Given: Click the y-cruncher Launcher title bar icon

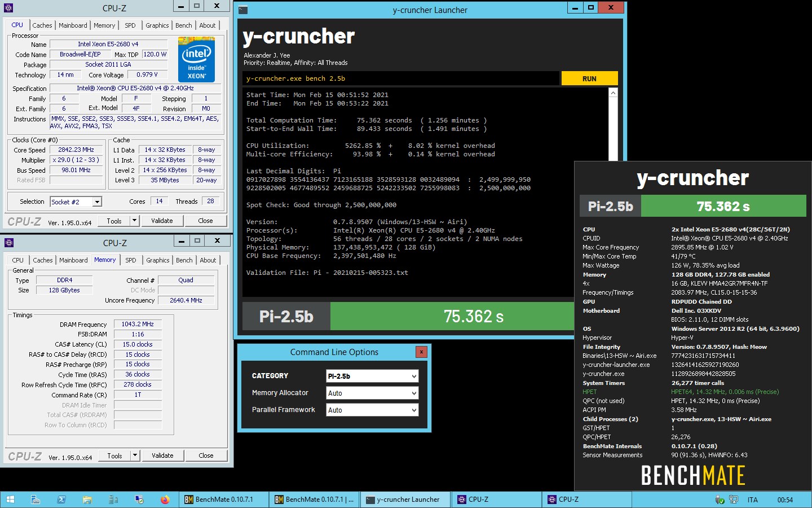Looking at the screenshot, I should coord(242,10).
